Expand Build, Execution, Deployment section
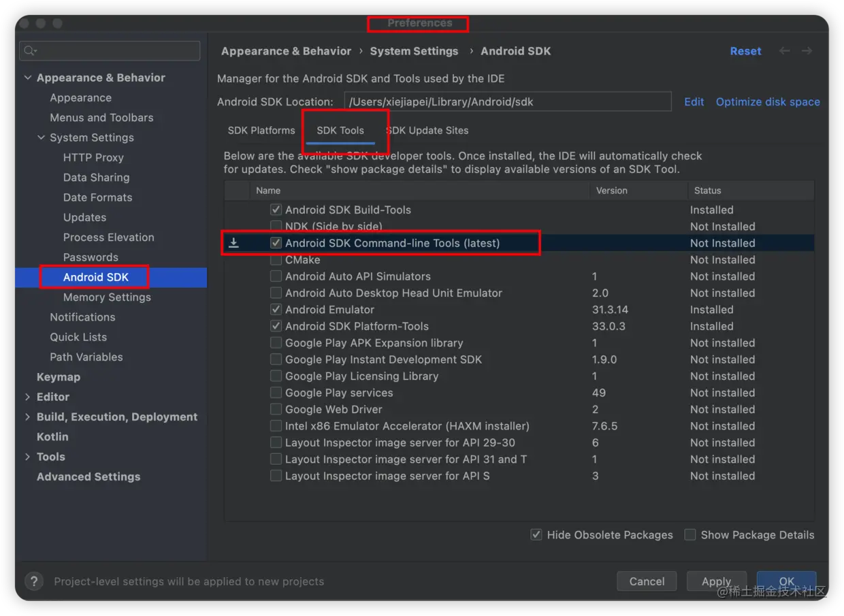This screenshot has height=616, width=844. (28, 417)
